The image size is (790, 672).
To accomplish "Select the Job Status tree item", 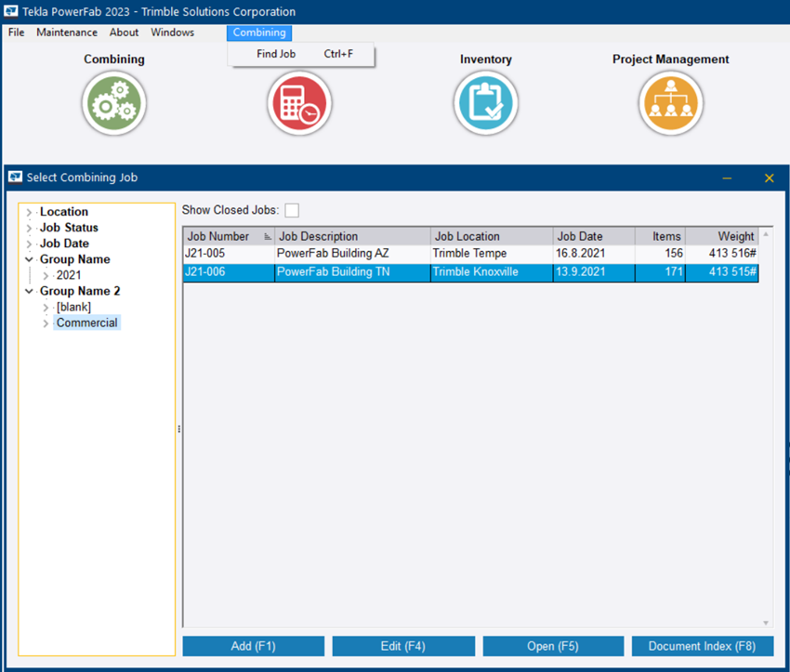I will click(69, 228).
